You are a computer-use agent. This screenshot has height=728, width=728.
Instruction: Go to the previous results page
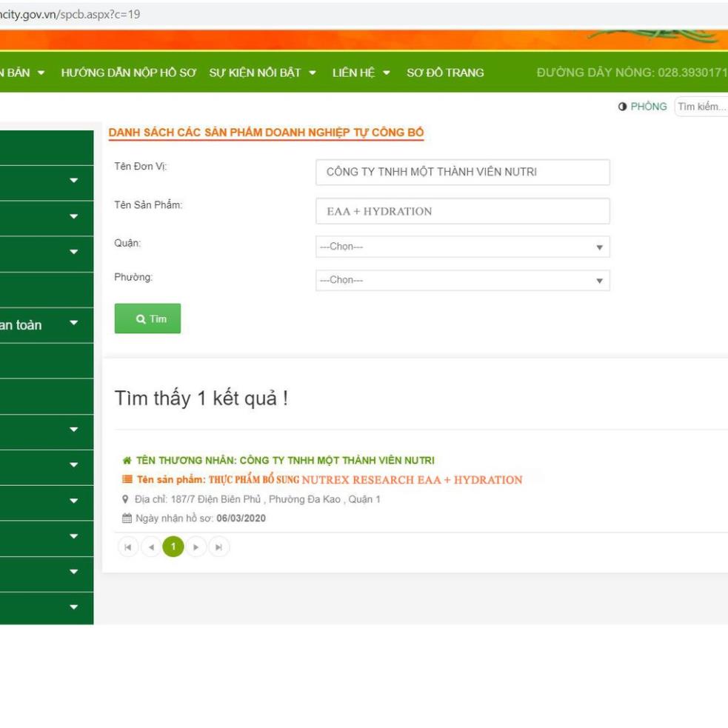[x=151, y=547]
